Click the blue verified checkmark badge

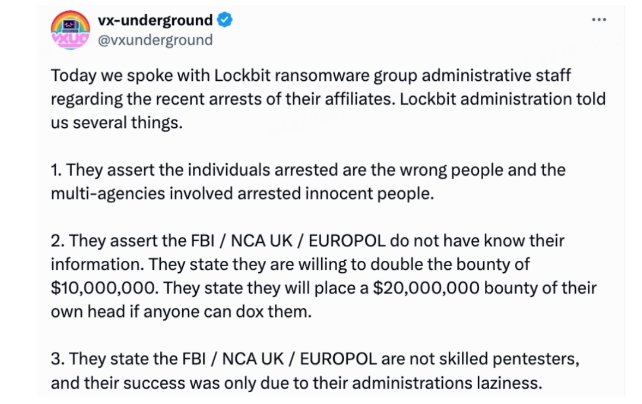[224, 20]
